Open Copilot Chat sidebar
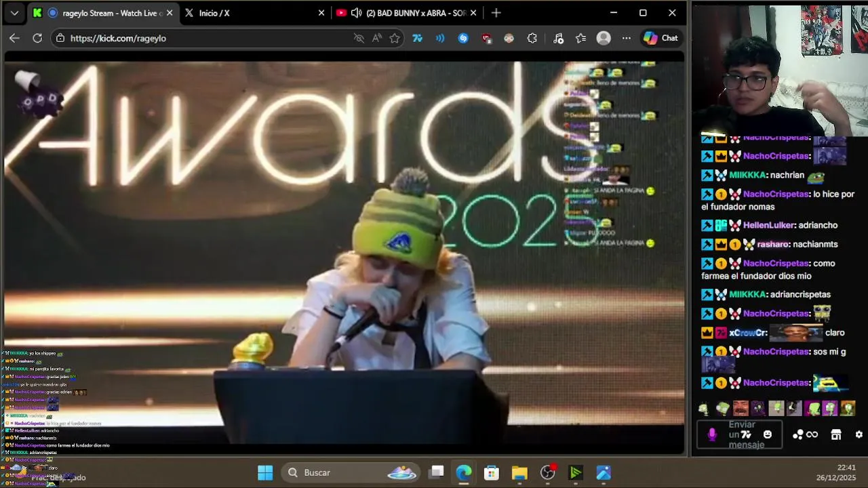 660,38
